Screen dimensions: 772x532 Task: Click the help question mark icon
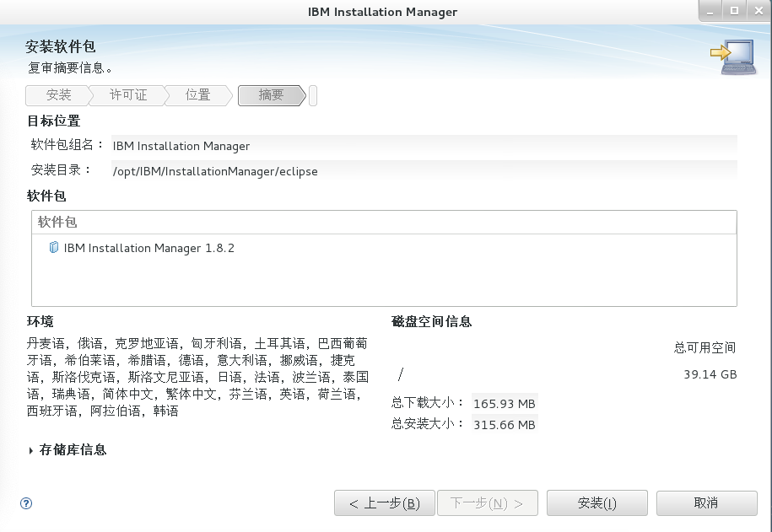coord(26,503)
